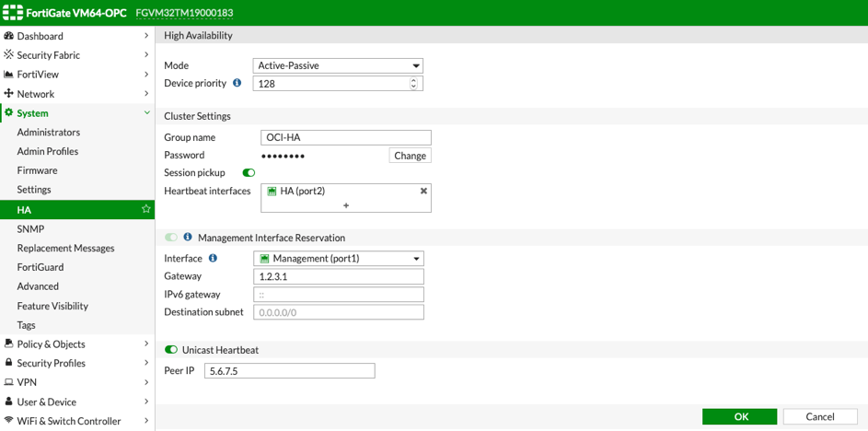Click the FortiView chart icon
The width and height of the screenshot is (868, 431).
point(9,75)
